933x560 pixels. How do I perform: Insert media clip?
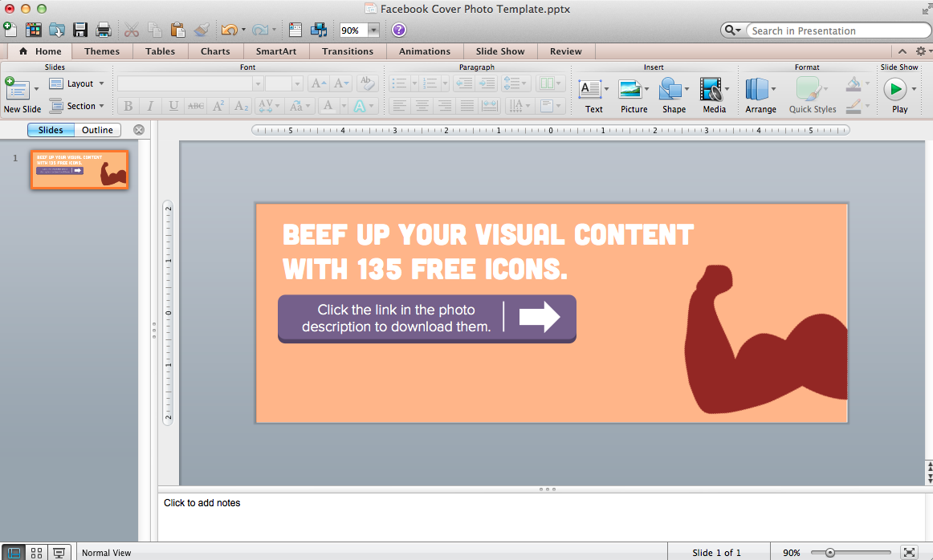click(x=711, y=90)
